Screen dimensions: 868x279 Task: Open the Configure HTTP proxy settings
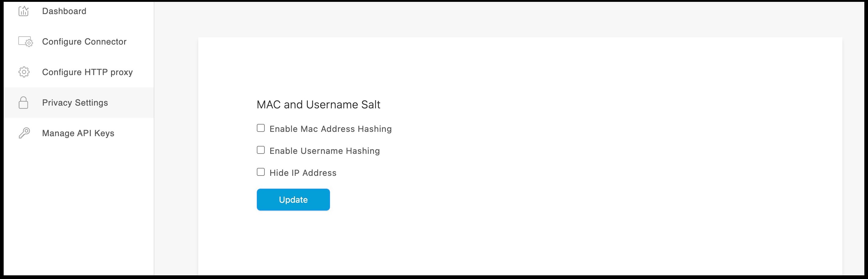click(x=87, y=71)
